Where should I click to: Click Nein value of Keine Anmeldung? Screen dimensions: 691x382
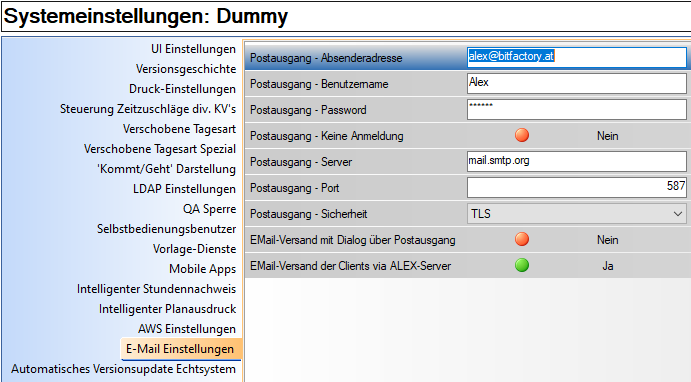click(x=607, y=136)
